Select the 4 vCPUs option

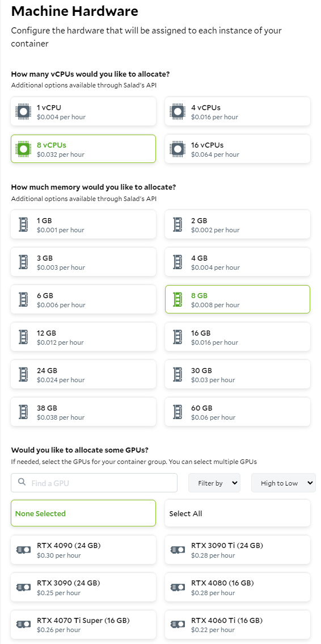tap(238, 111)
